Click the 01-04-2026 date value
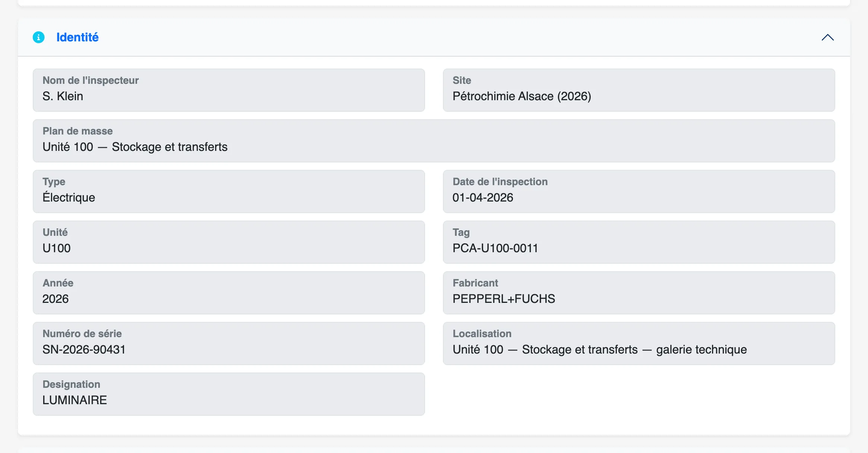The width and height of the screenshot is (868, 453). [483, 197]
